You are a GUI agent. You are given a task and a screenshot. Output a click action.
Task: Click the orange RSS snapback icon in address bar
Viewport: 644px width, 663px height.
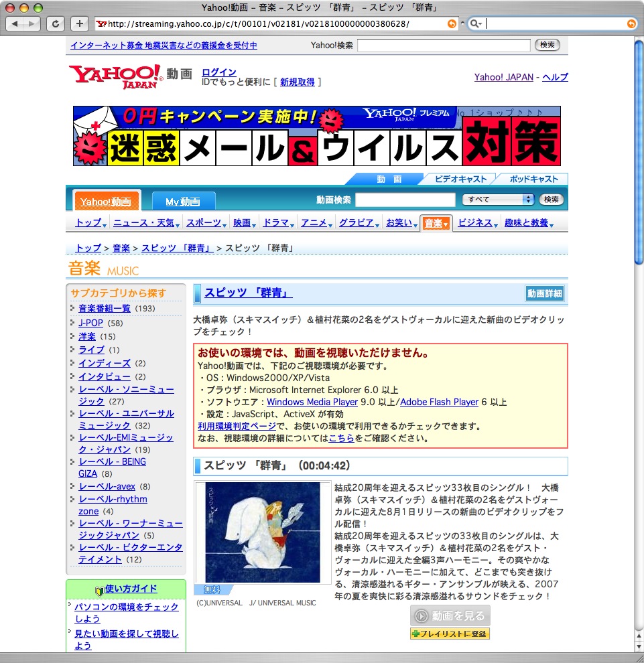[x=452, y=23]
